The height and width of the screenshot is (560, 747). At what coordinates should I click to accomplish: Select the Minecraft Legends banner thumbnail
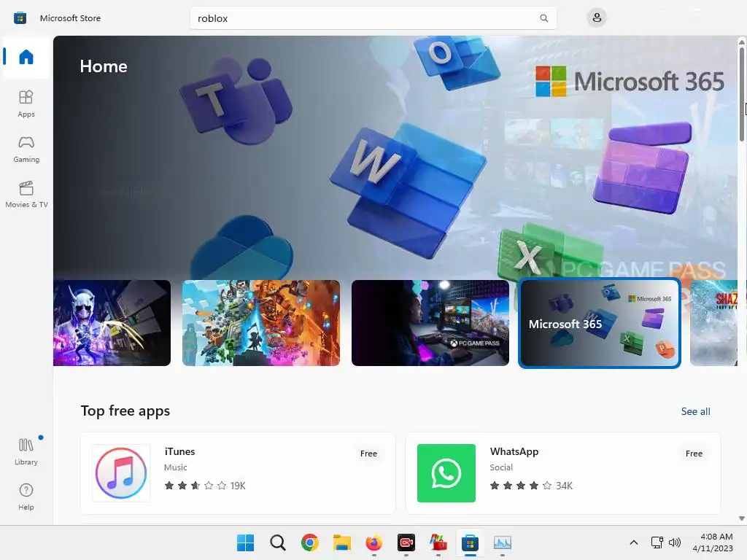tap(261, 323)
